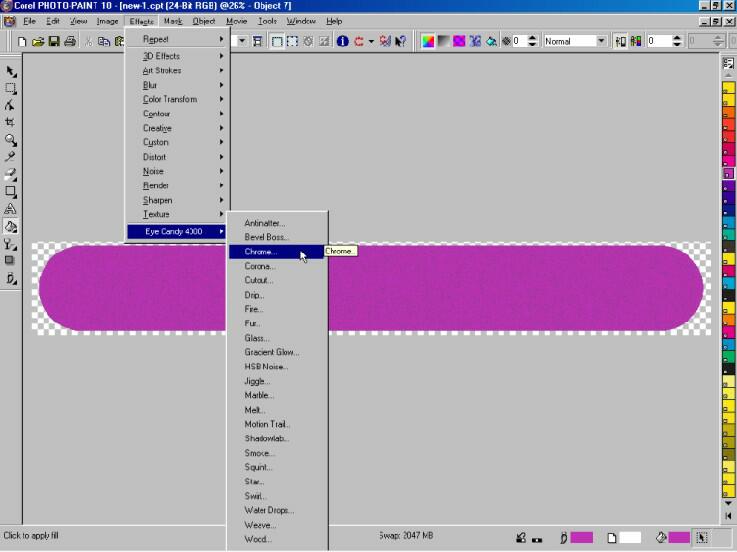Screen dimensions: 737x552
Task: Select the Bitmap Fill icon
Action: point(459,41)
